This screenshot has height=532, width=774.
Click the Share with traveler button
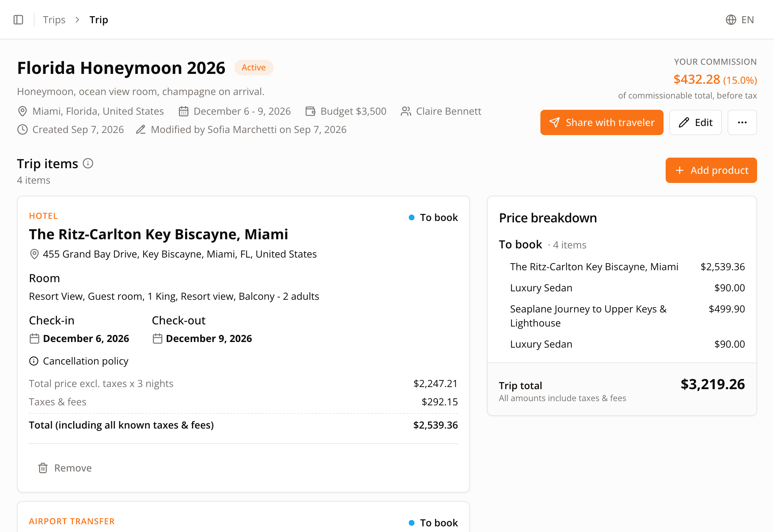(602, 122)
